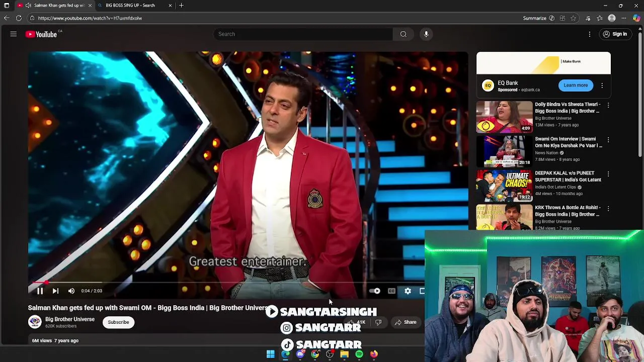Toggle closed captions CC button
644x362 pixels.
(x=391, y=291)
